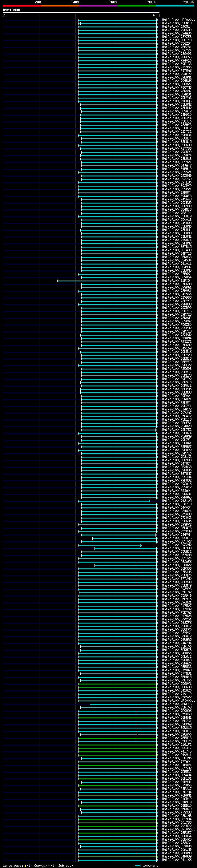Click the purple ~60% identity legend segment
Viewport: 197px width, 868px height.
point(99,6)
